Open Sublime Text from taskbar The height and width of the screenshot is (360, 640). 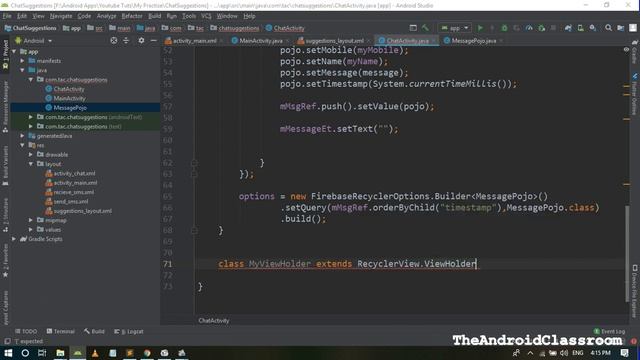(129, 353)
